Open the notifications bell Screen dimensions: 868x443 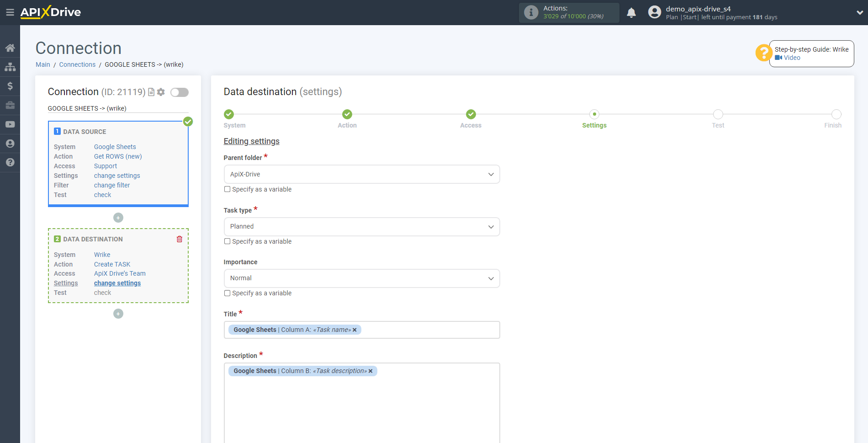pos(631,13)
